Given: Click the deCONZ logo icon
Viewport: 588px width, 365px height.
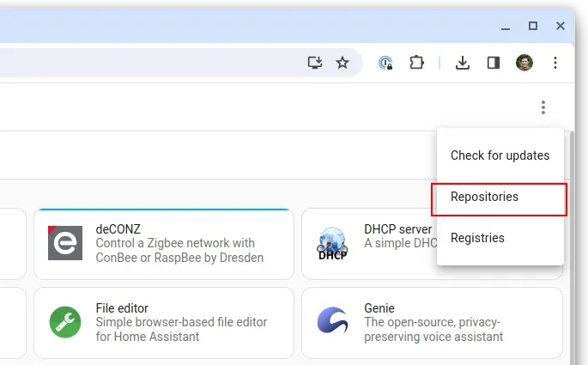Looking at the screenshot, I should click(x=65, y=243).
